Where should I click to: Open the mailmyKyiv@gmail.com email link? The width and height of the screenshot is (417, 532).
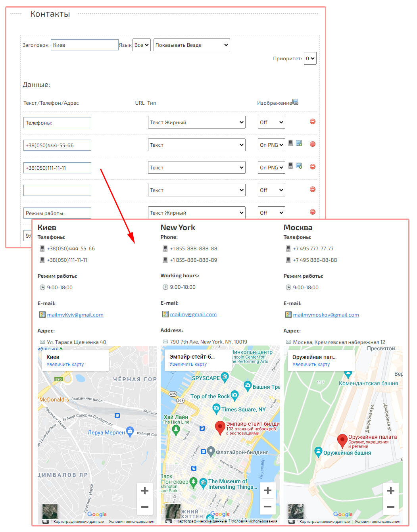75,315
